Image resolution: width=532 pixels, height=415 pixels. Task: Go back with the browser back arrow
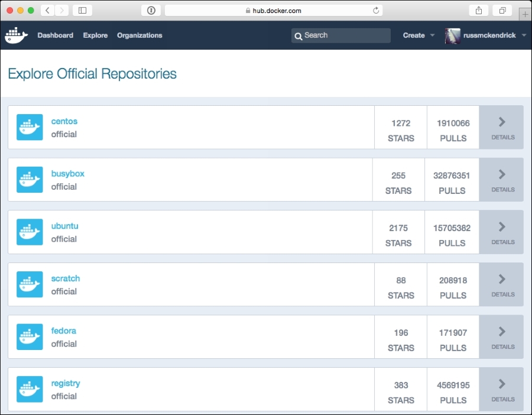click(47, 11)
